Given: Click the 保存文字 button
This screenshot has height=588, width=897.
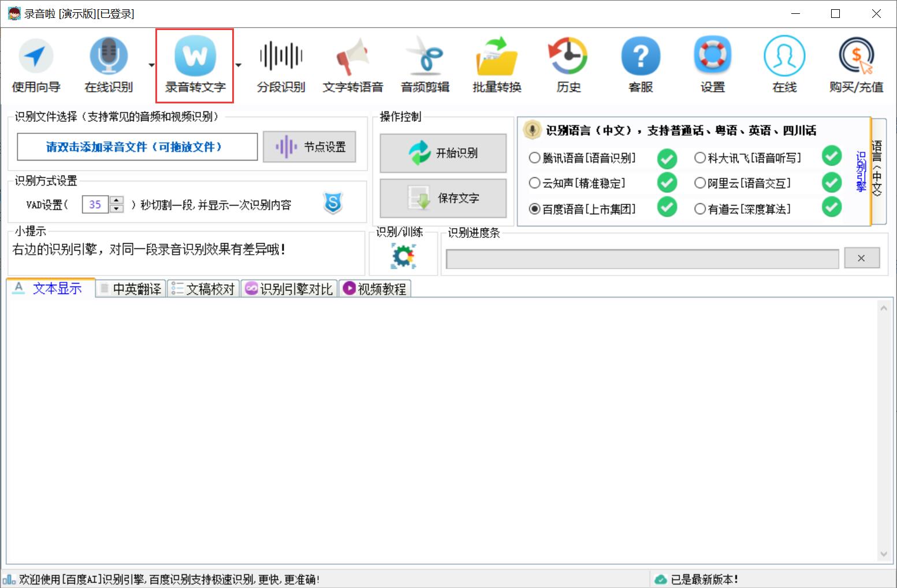Looking at the screenshot, I should point(443,198).
